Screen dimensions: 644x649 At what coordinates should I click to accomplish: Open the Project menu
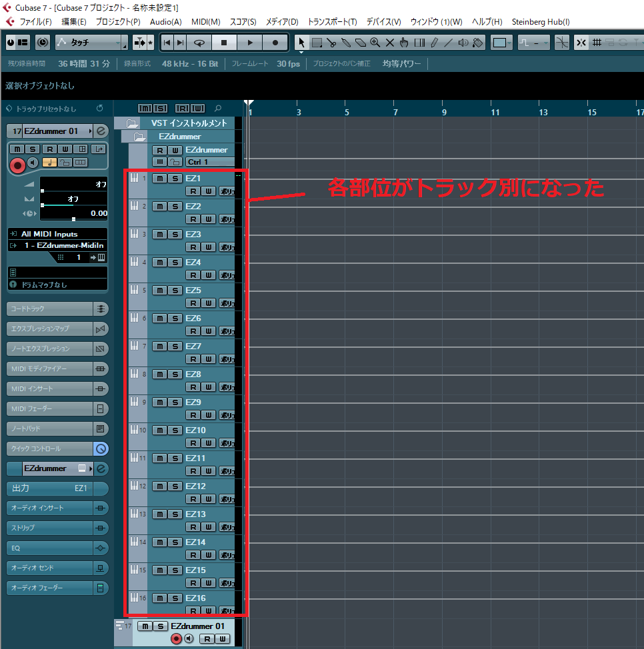(118, 22)
